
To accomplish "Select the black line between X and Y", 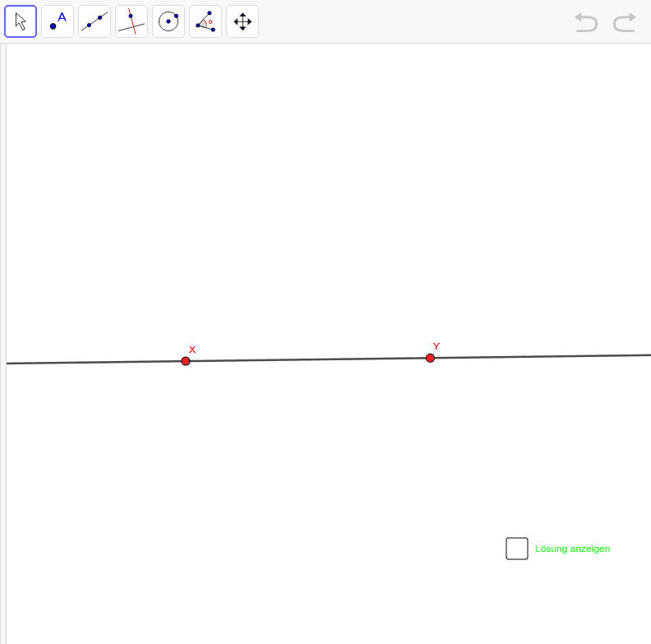I will [307, 359].
